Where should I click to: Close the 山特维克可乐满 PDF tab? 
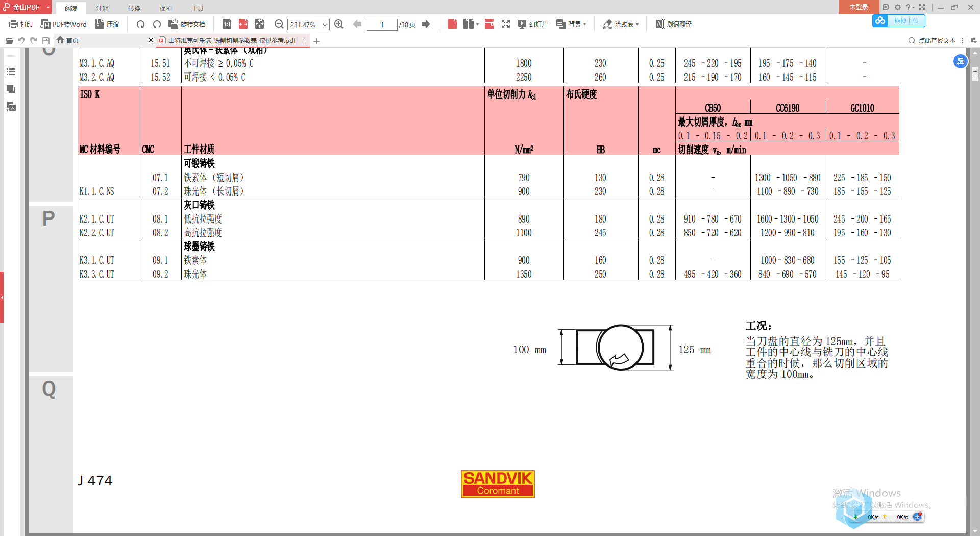click(305, 40)
